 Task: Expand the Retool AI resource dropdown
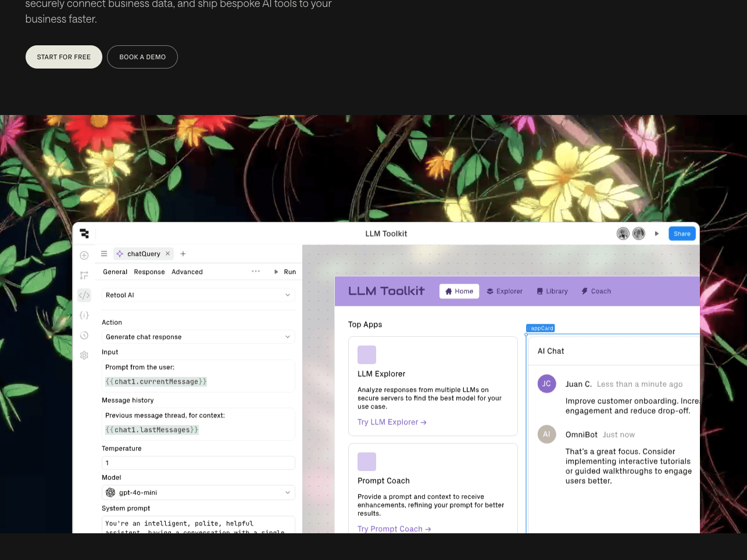click(x=198, y=295)
